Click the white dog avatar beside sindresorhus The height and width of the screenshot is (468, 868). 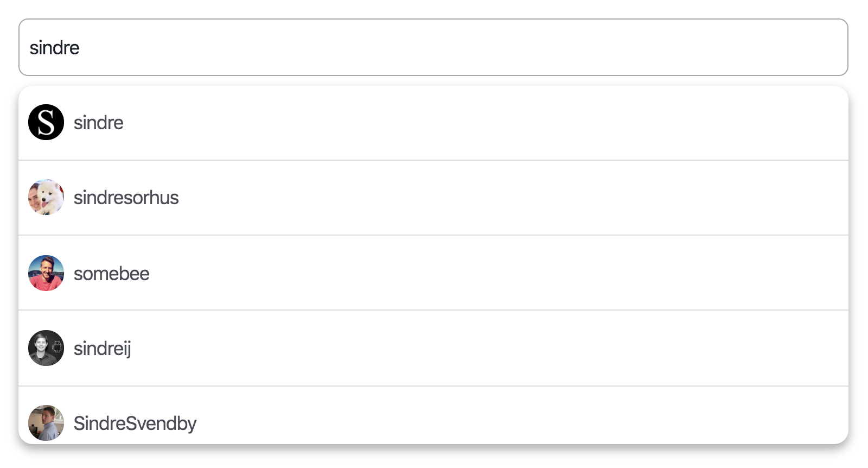tap(46, 197)
